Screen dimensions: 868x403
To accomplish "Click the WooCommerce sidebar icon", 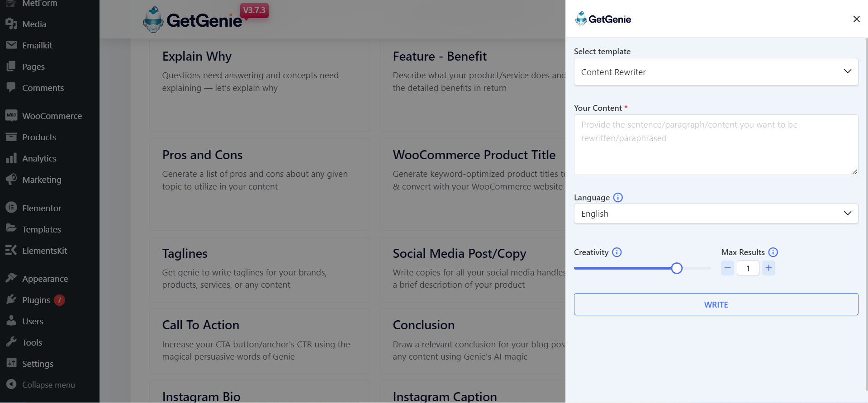I will tap(11, 115).
